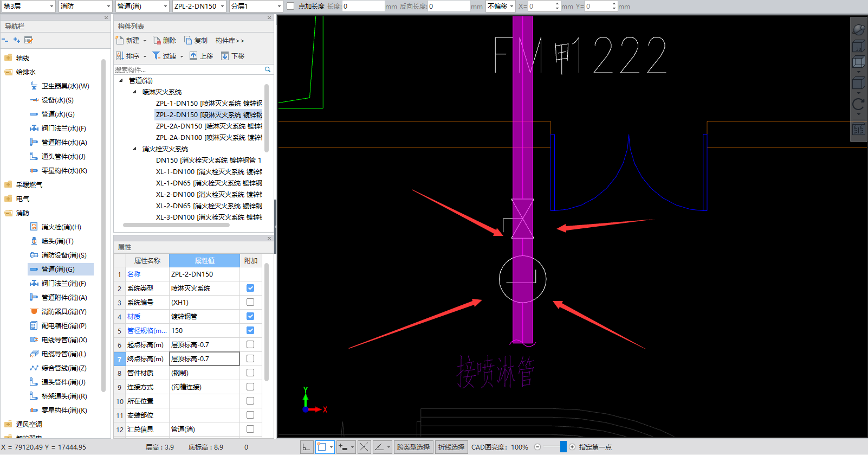This screenshot has height=455, width=868.
Task: Click the 复制 copy component icon
Action: coord(188,41)
